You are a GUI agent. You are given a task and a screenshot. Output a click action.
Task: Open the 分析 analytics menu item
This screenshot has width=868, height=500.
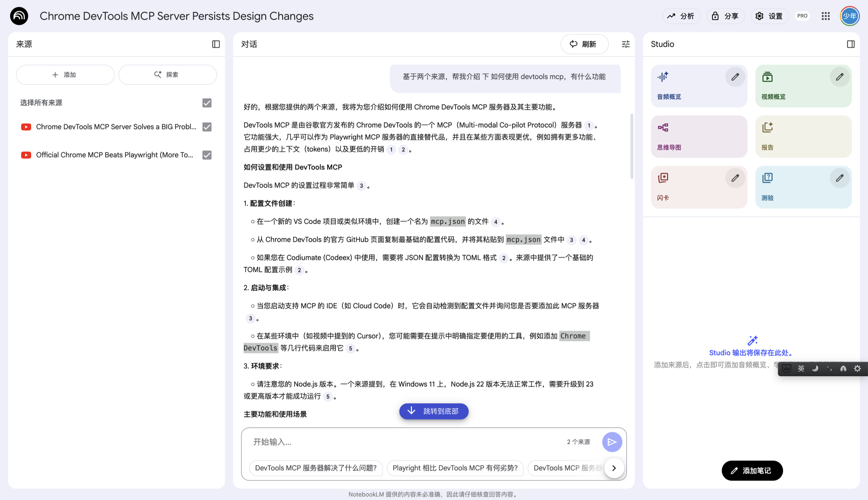681,16
